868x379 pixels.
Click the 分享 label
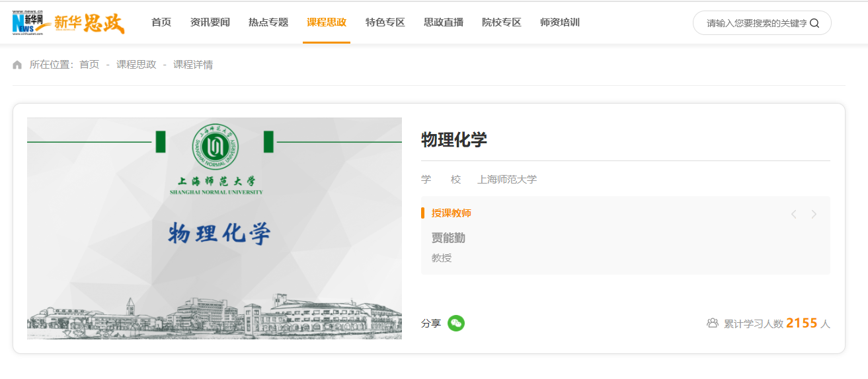[431, 324]
